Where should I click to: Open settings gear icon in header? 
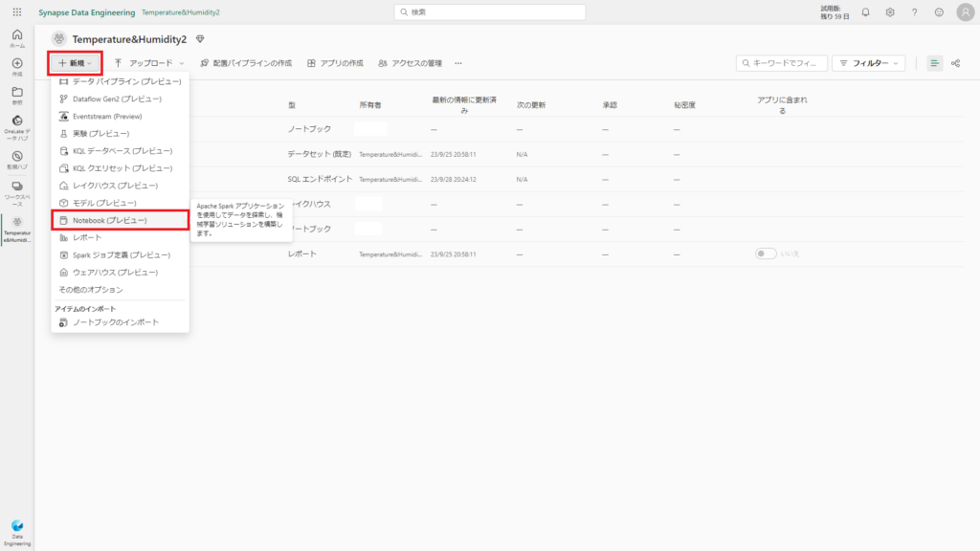pyautogui.click(x=890, y=12)
